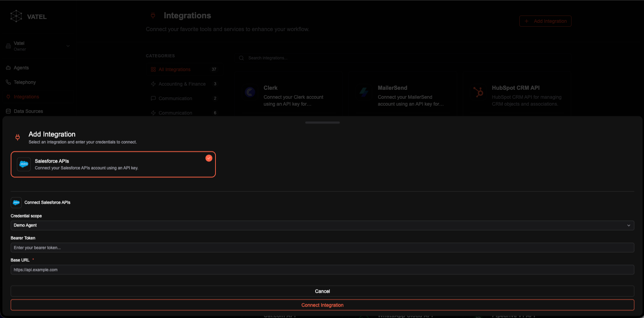
Task: Open the Clerk integration card
Action: 289,94
